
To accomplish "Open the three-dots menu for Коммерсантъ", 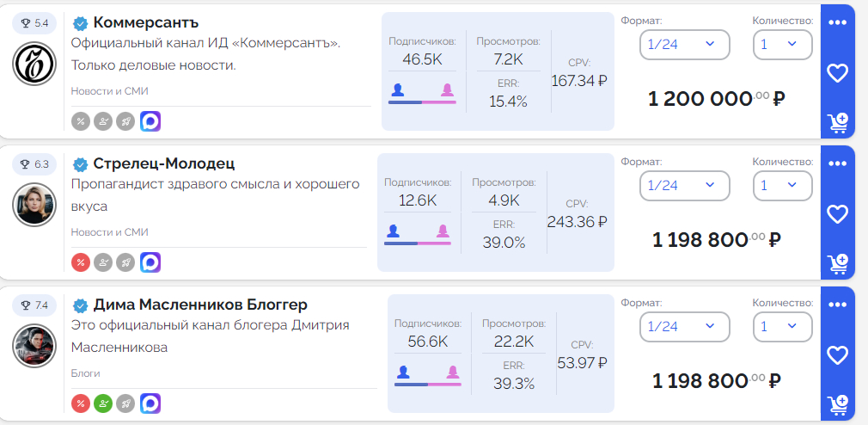I will (x=837, y=22).
